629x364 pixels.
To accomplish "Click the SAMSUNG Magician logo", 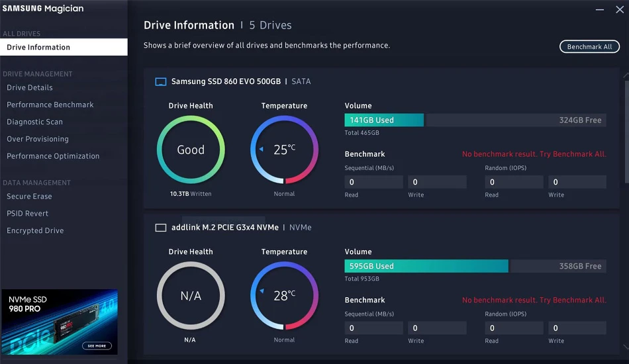I will (x=43, y=9).
